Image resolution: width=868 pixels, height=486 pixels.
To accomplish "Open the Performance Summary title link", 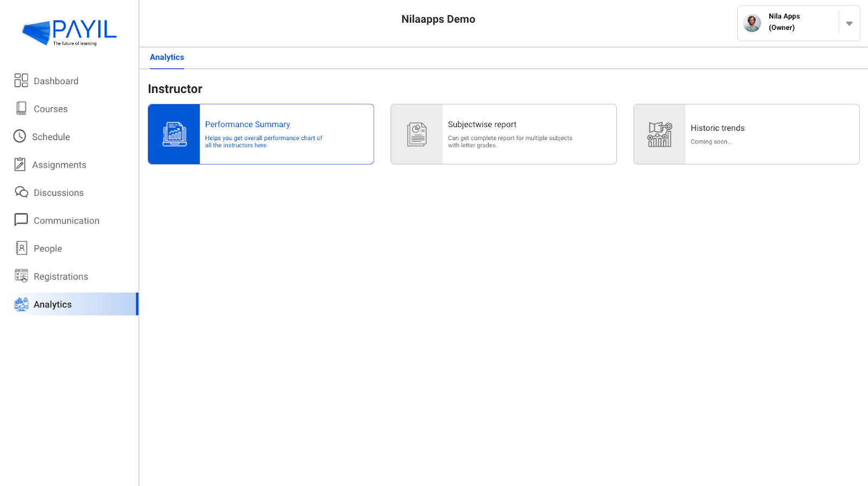I will click(247, 124).
